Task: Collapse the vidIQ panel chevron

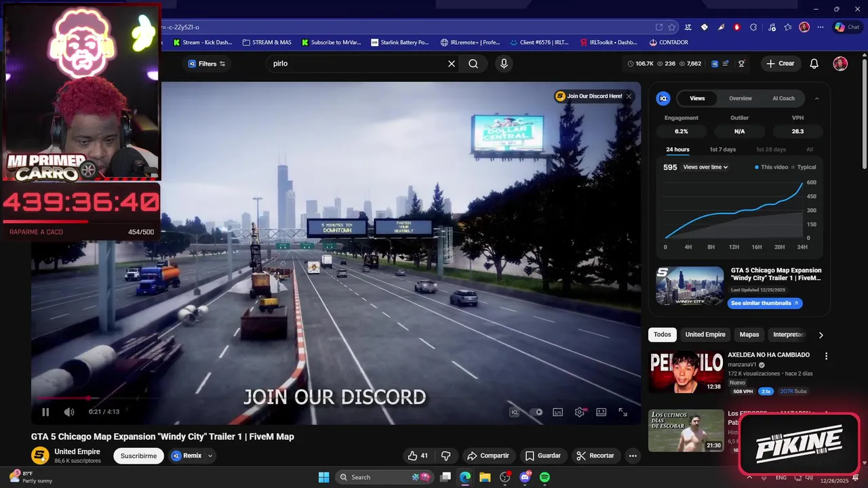Action: tap(816, 98)
